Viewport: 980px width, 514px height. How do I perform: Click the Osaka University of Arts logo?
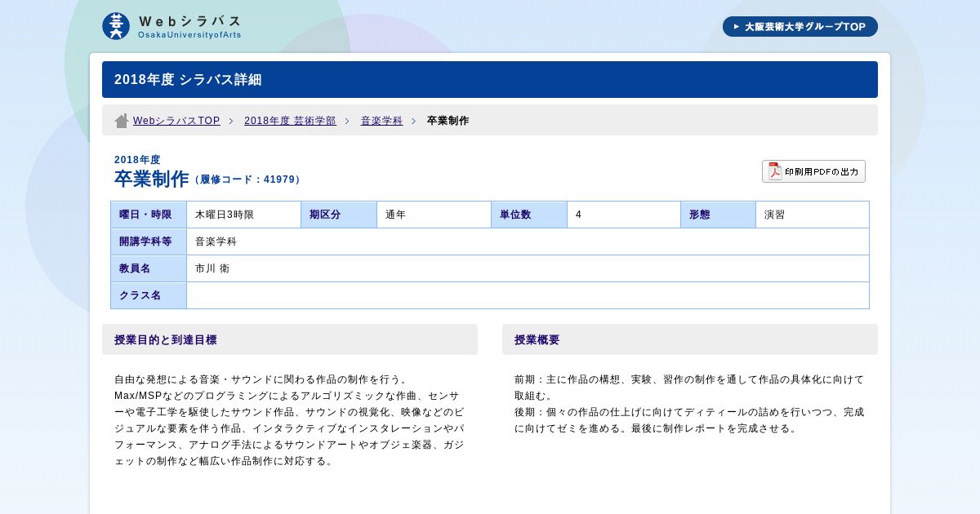click(116, 26)
